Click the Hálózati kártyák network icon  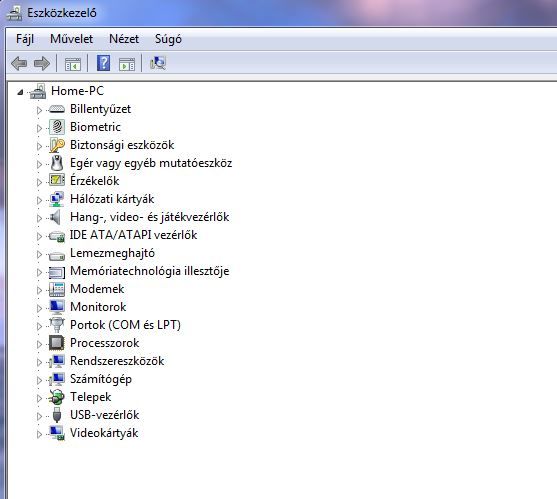point(57,199)
